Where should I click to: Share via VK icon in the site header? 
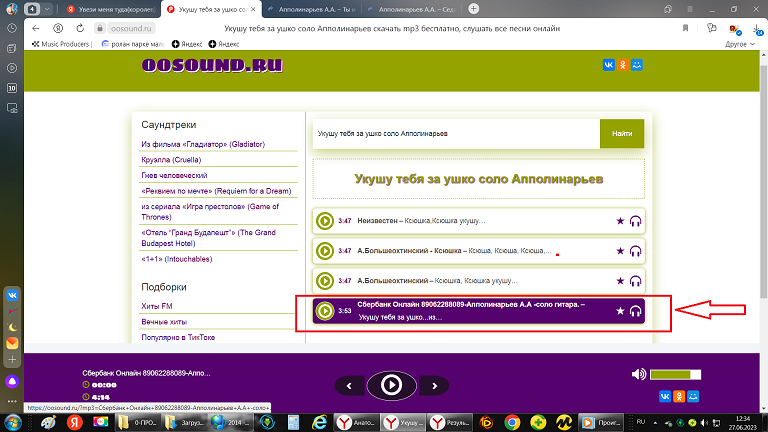608,65
